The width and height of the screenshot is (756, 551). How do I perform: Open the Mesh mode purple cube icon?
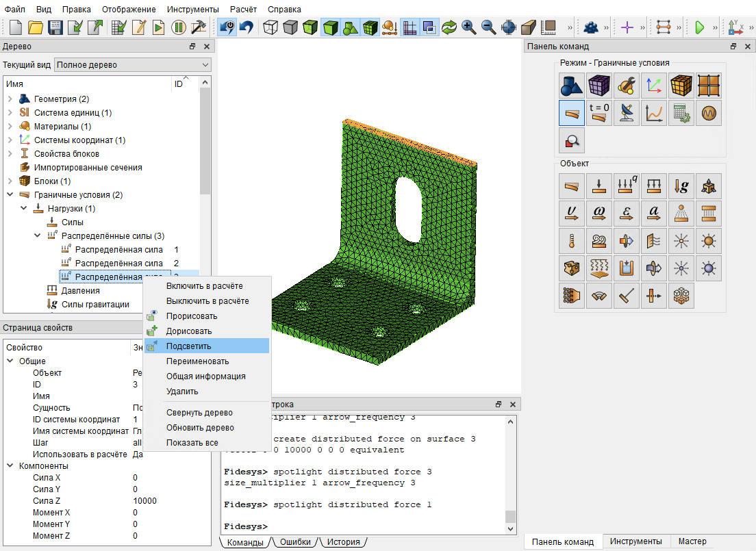pos(598,86)
